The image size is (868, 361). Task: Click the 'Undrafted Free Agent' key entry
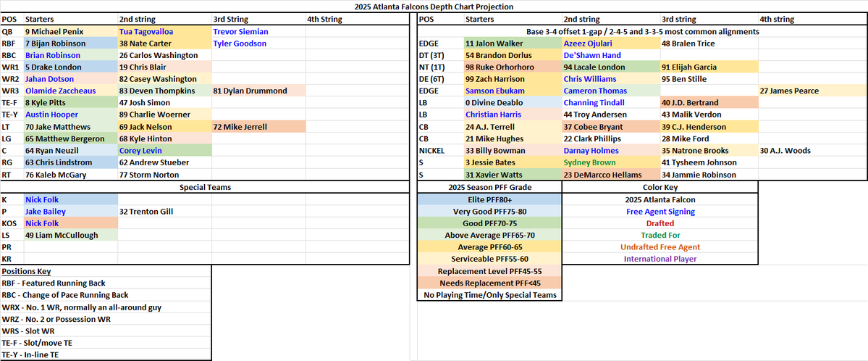660,246
